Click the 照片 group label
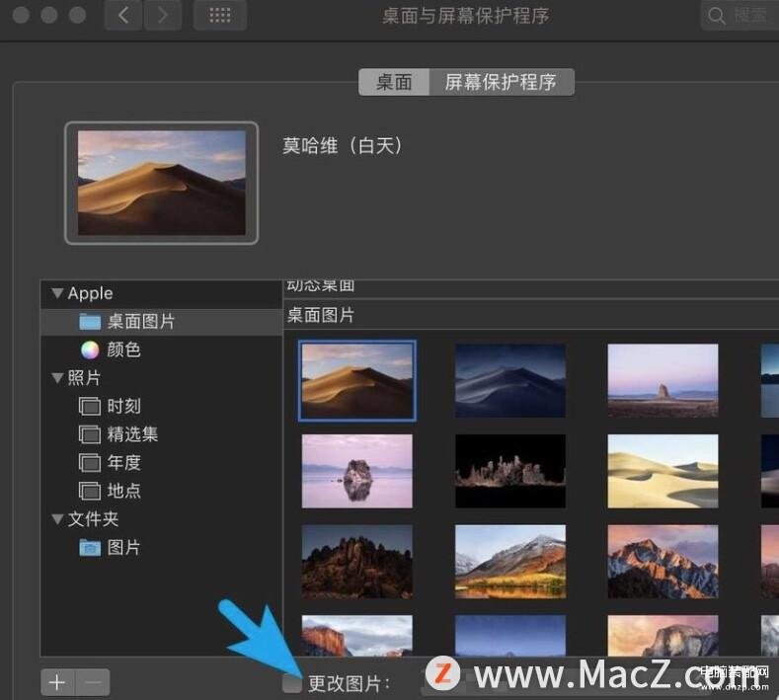This screenshot has height=700, width=779. [x=85, y=378]
